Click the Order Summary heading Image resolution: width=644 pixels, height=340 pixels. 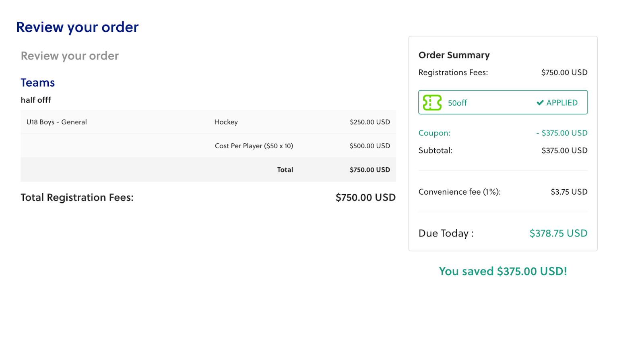click(x=454, y=55)
